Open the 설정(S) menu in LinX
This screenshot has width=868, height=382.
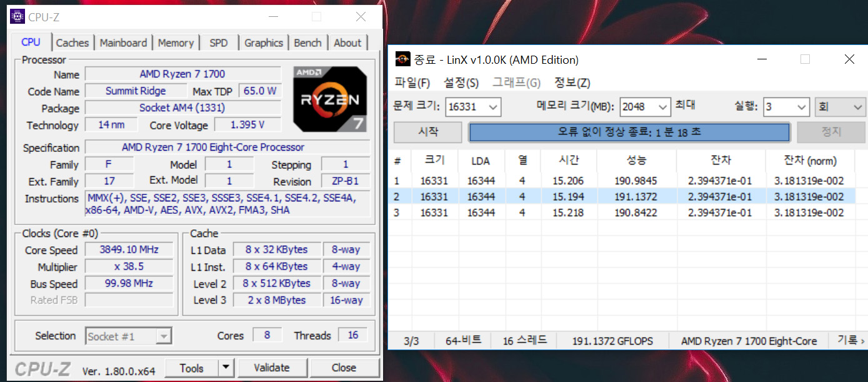tap(461, 83)
